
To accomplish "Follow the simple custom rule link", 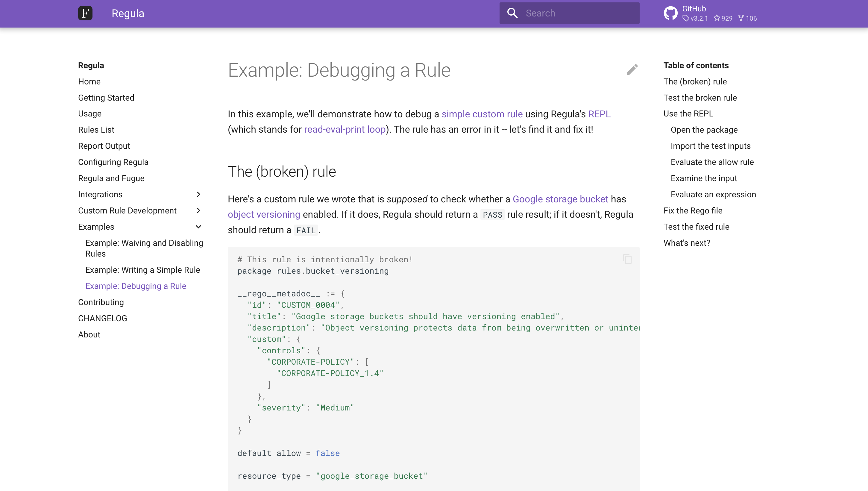I will [x=482, y=114].
